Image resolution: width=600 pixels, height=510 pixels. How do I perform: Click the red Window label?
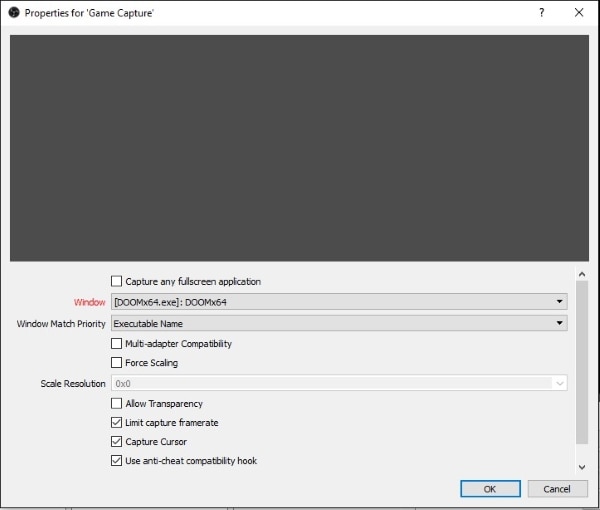coord(90,302)
